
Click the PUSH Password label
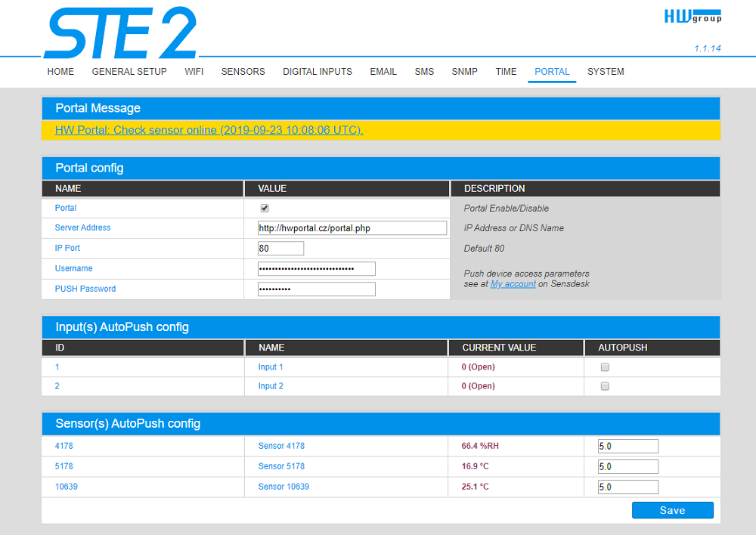point(85,289)
